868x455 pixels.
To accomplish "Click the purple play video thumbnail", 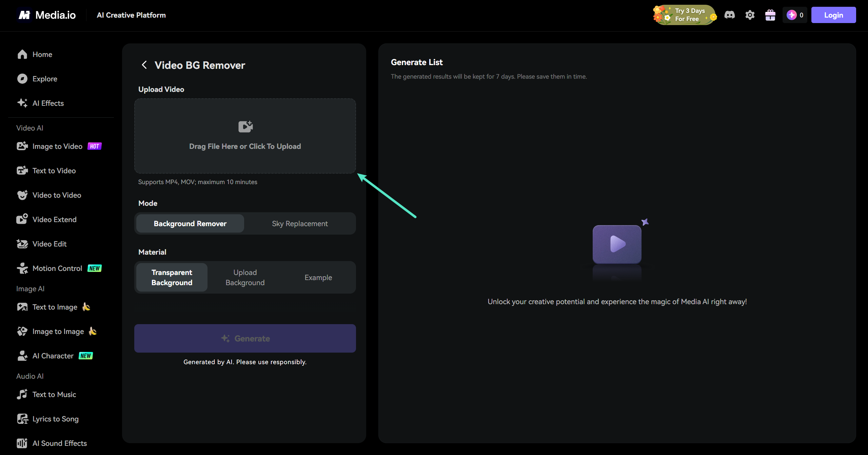I will pyautogui.click(x=617, y=244).
